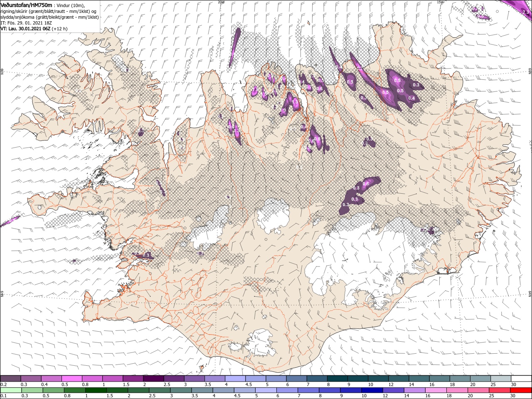
Task: Click the Veðurstofan/HM750m title text
Action: click(x=26, y=5)
